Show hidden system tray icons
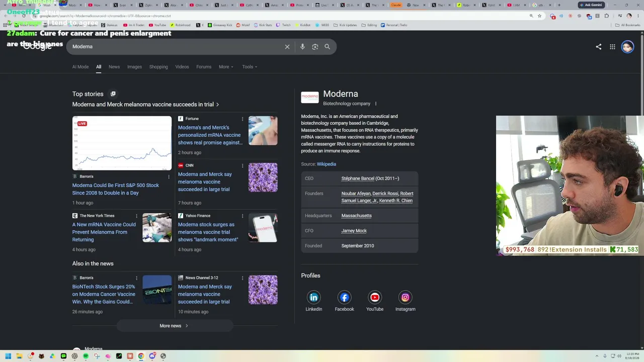The height and width of the screenshot is (362, 644). click(597, 356)
